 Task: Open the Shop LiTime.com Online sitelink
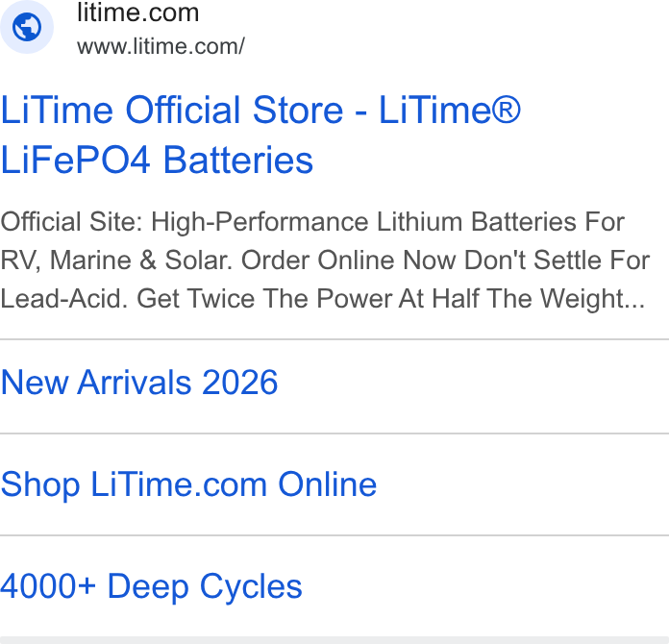click(x=188, y=484)
